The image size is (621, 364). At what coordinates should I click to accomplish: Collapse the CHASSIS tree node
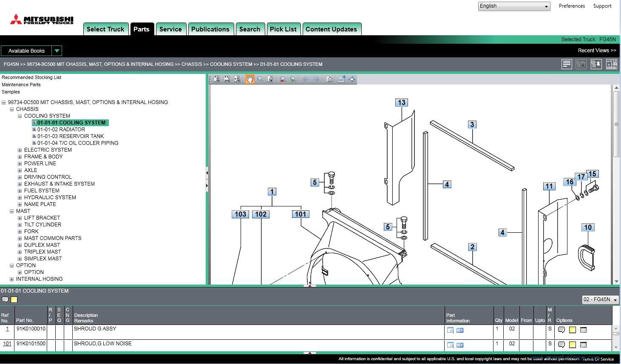11,109
